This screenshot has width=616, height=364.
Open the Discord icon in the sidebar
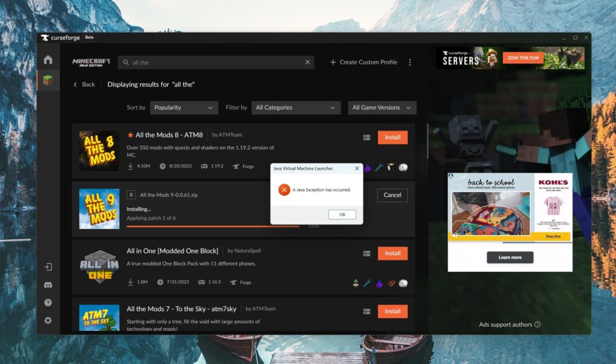click(48, 285)
